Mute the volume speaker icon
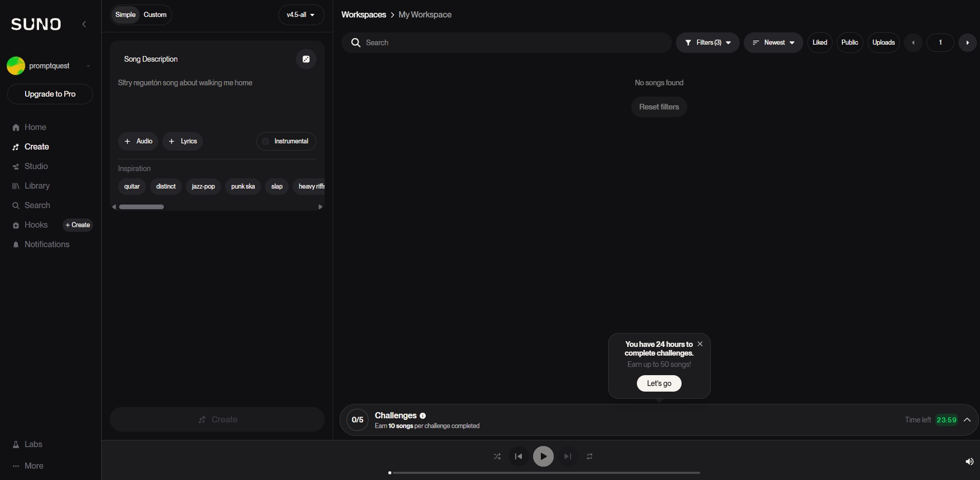980x480 pixels. click(969, 461)
